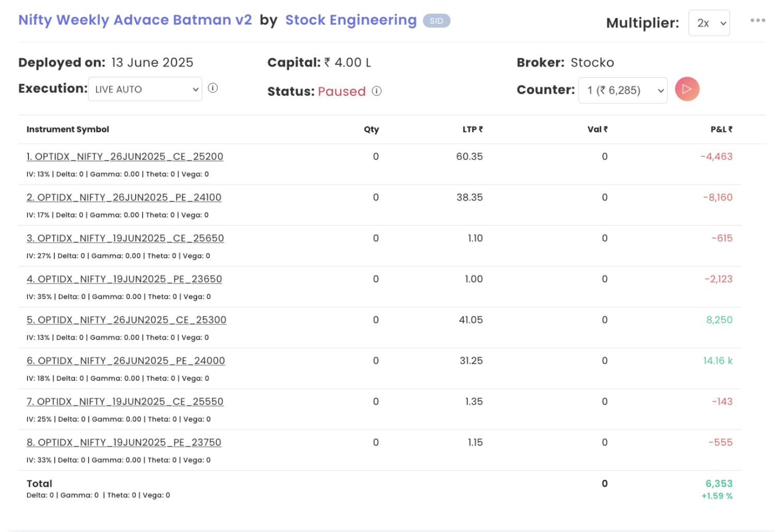The image size is (775, 532).
Task: Expand the Execution LIVE AUTO dropdown
Action: click(145, 89)
